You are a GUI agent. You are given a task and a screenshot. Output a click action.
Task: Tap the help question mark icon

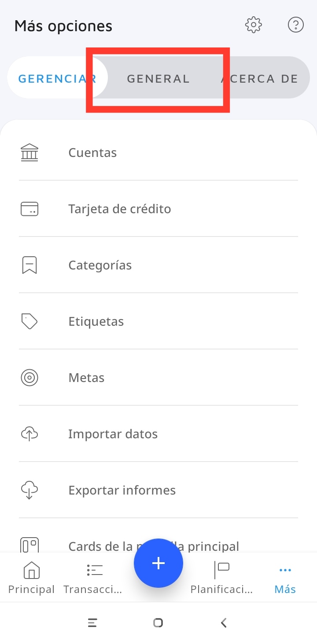pos(295,25)
